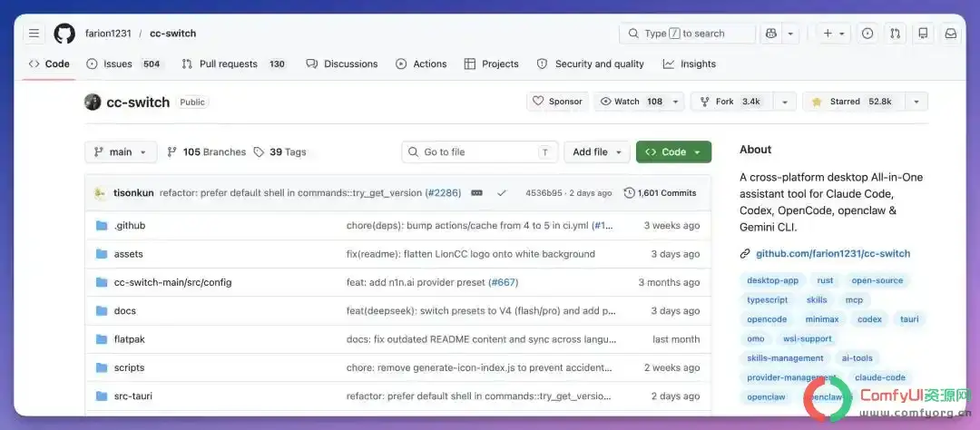
Task: Open Copilot chat icon
Action: (x=771, y=34)
